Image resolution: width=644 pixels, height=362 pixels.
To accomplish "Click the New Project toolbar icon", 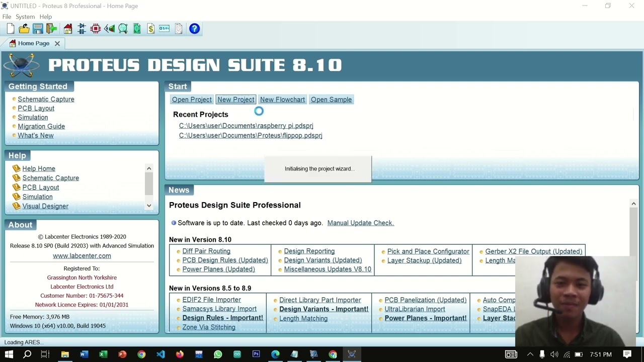I will tap(11, 29).
